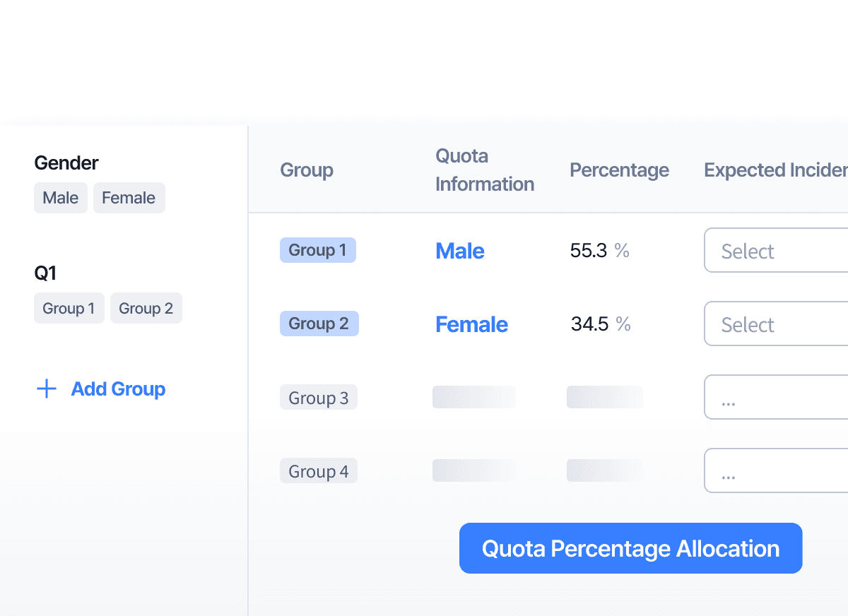Screen dimensions: 848x616
Task: Open the incidence dropdown for Group 4
Action: click(775, 470)
